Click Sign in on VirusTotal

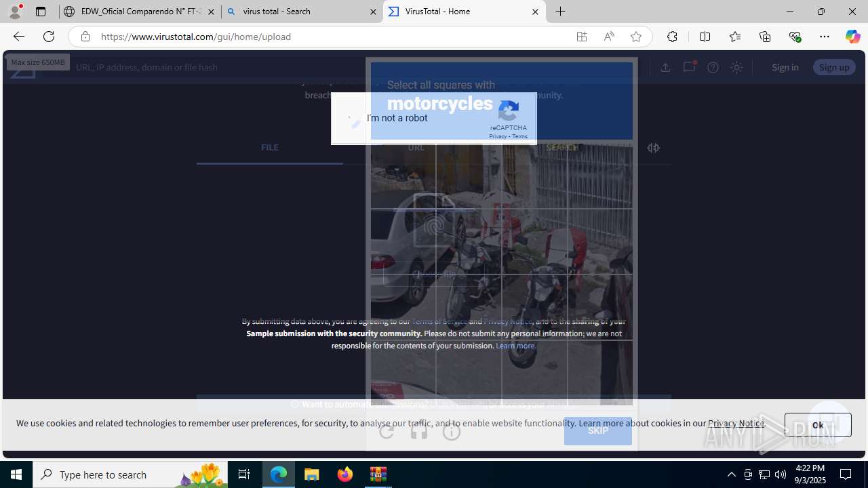pyautogui.click(x=785, y=67)
